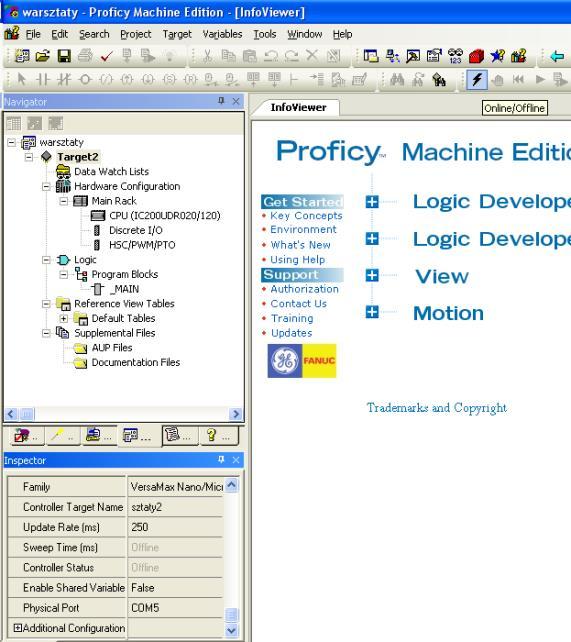Click the Print toolbar icon

[85, 56]
